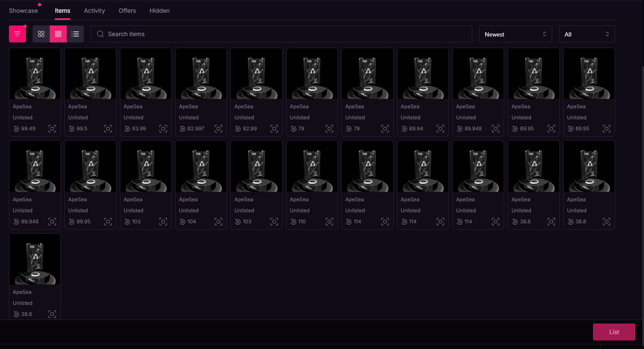The image size is (644, 349).
Task: Open the Newest sort dropdown
Action: pyautogui.click(x=515, y=34)
